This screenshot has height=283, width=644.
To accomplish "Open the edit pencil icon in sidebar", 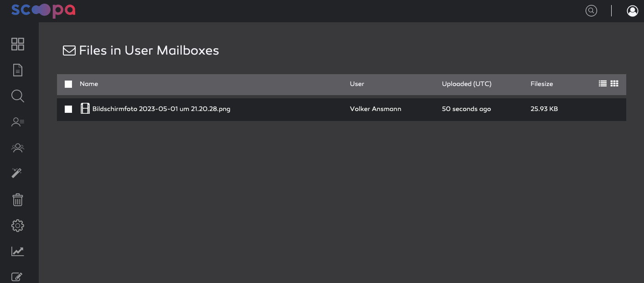I will click(x=17, y=277).
